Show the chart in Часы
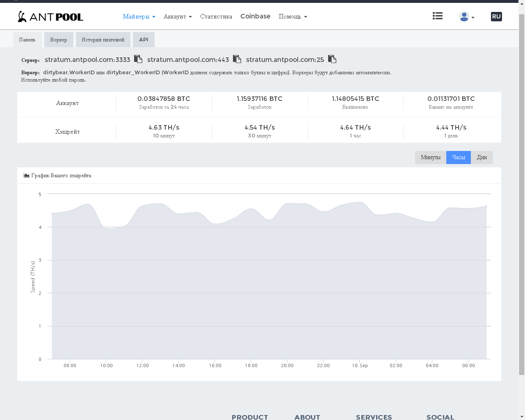525x420 pixels. coord(459,157)
